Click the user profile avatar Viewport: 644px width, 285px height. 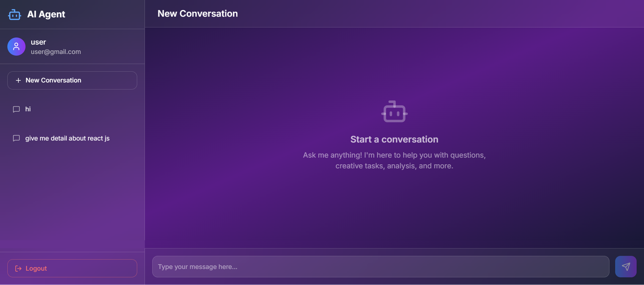tap(17, 47)
